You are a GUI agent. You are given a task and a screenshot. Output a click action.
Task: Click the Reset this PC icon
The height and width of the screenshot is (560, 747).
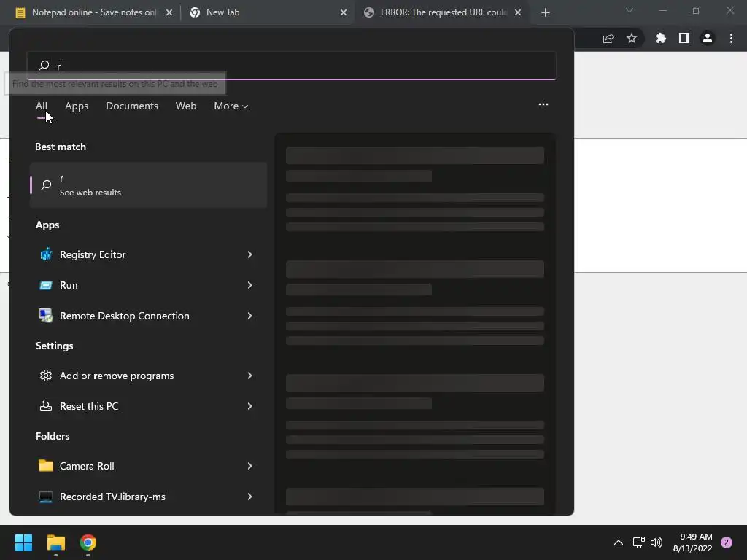pyautogui.click(x=46, y=406)
